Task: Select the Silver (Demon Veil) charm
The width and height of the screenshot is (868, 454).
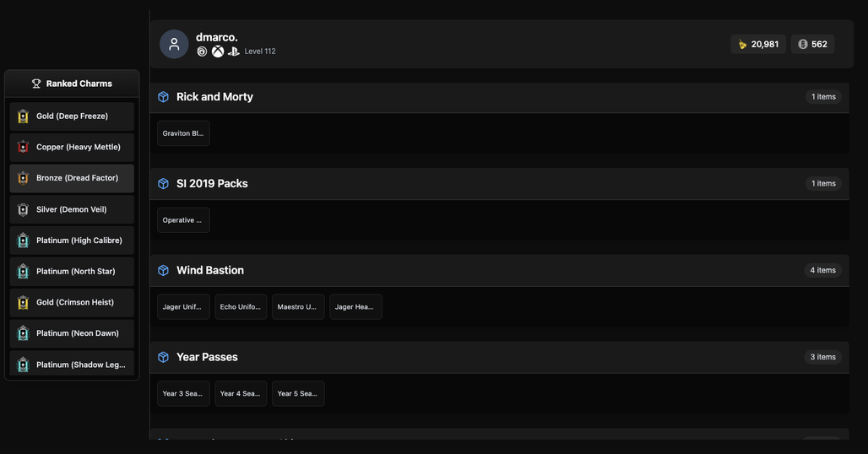Action: [72, 209]
